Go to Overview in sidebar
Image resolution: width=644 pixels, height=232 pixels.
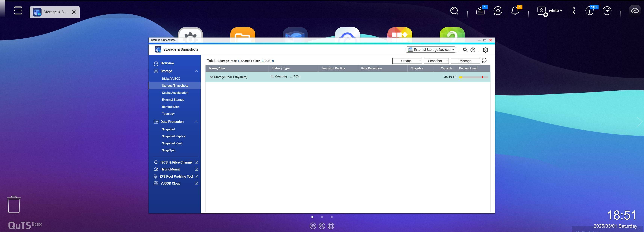coord(167,63)
